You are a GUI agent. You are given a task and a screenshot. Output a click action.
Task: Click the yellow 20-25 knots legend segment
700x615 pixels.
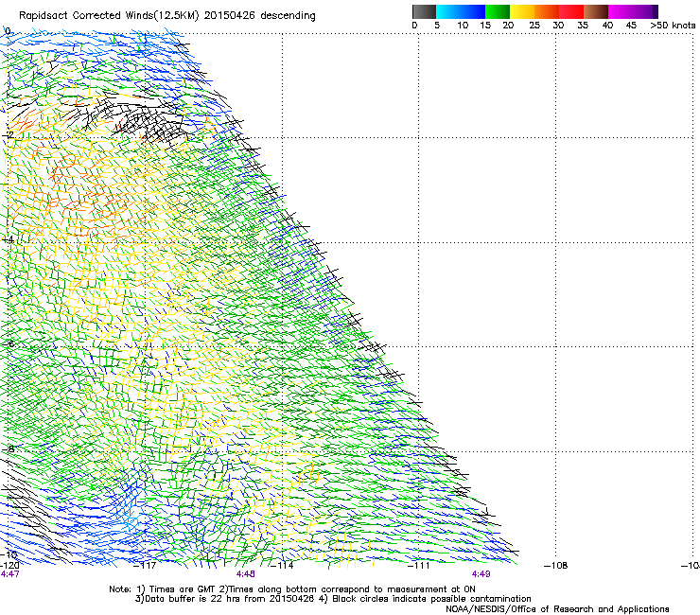[522, 11]
